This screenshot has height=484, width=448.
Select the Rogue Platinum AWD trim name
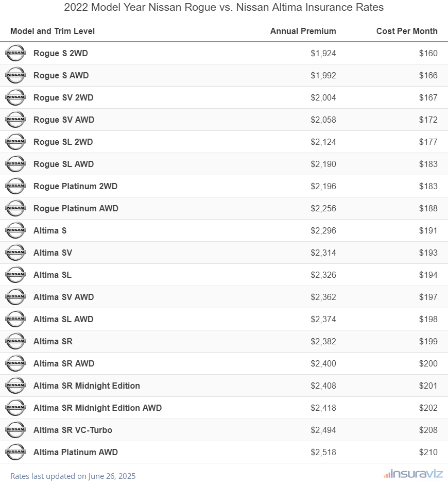pyautogui.click(x=76, y=208)
